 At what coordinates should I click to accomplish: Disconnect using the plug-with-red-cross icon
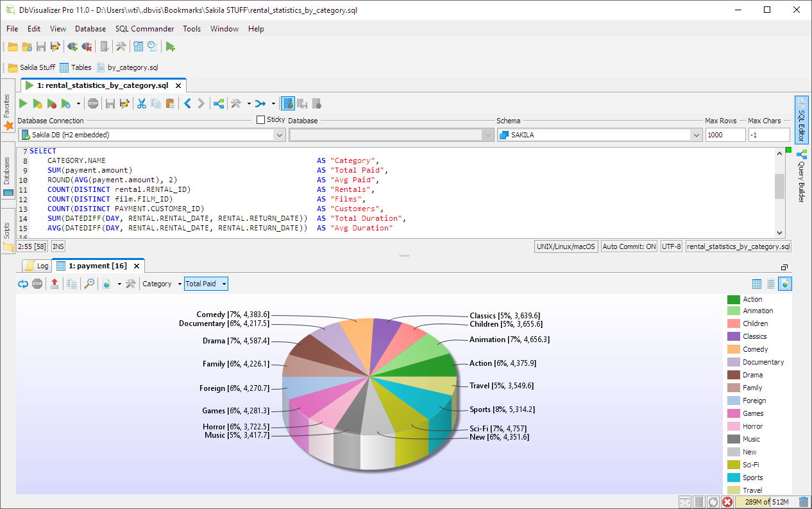(x=87, y=46)
